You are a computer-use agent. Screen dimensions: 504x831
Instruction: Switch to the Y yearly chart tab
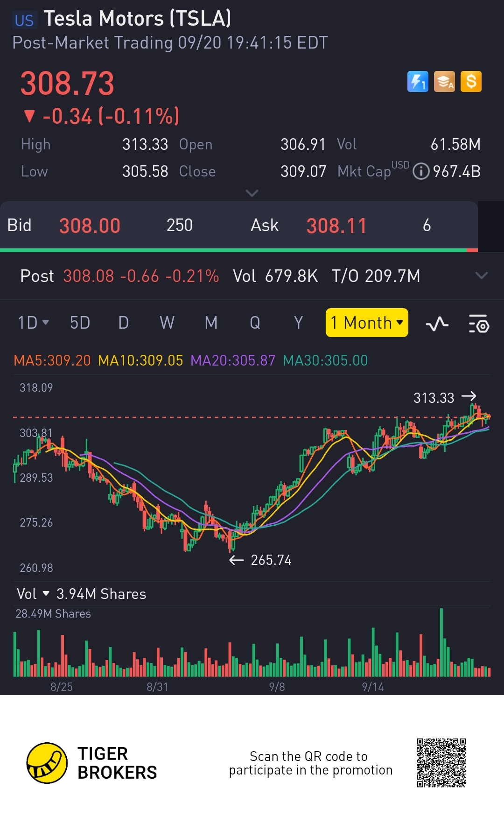pyautogui.click(x=299, y=323)
